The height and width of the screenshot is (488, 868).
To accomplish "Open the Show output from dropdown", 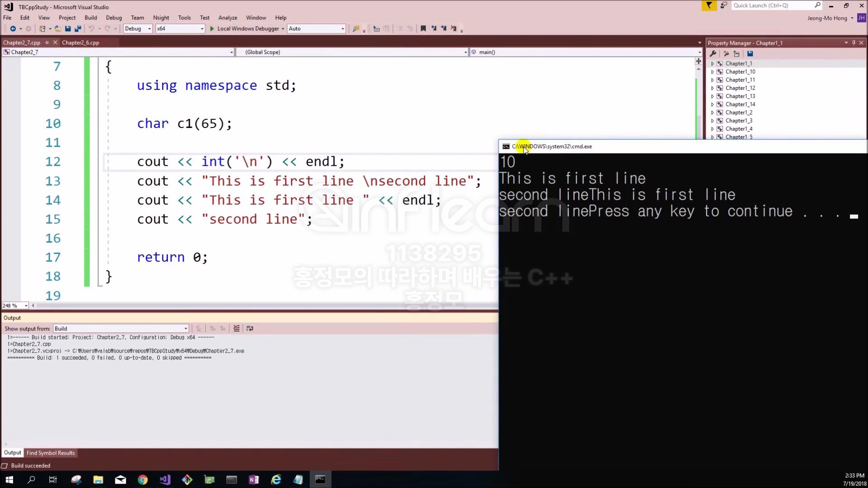I will tap(121, 328).
